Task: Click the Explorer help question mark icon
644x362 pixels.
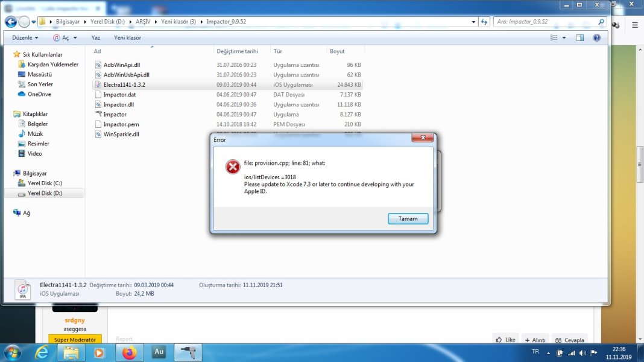Action: (596, 37)
